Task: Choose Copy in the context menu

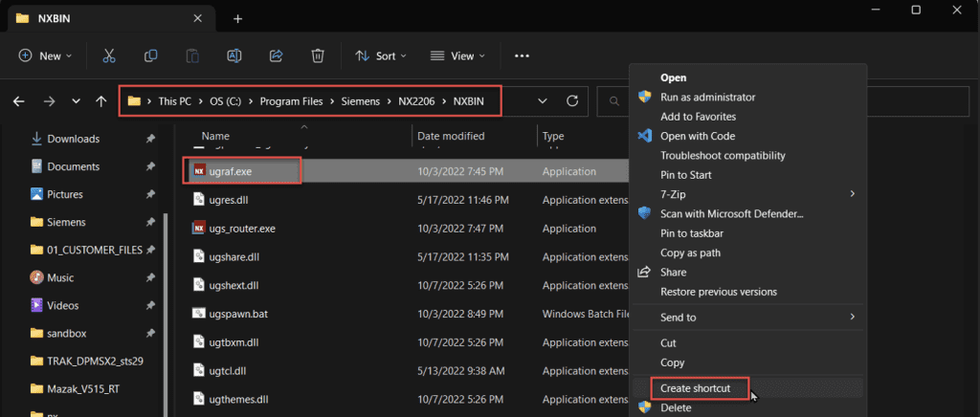Action: (673, 362)
